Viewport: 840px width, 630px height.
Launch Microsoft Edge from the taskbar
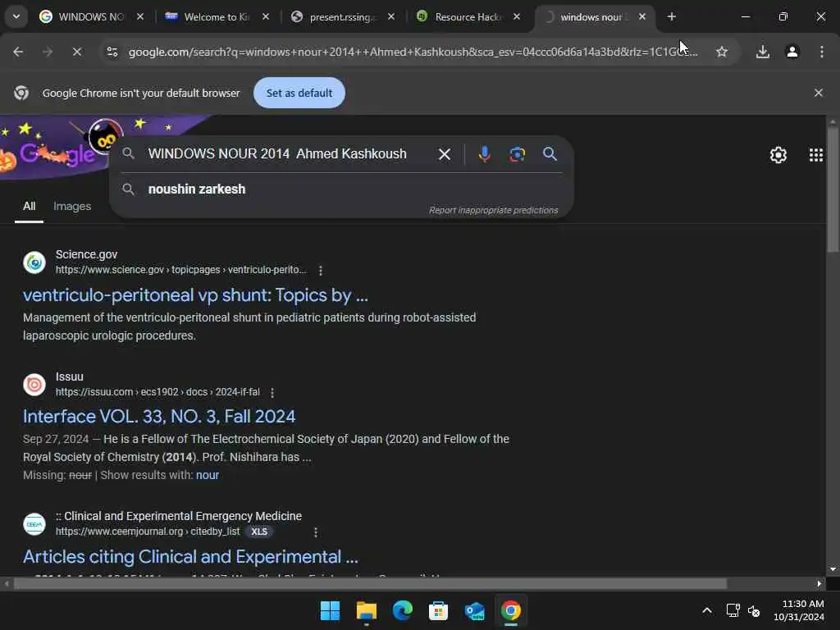(x=402, y=610)
